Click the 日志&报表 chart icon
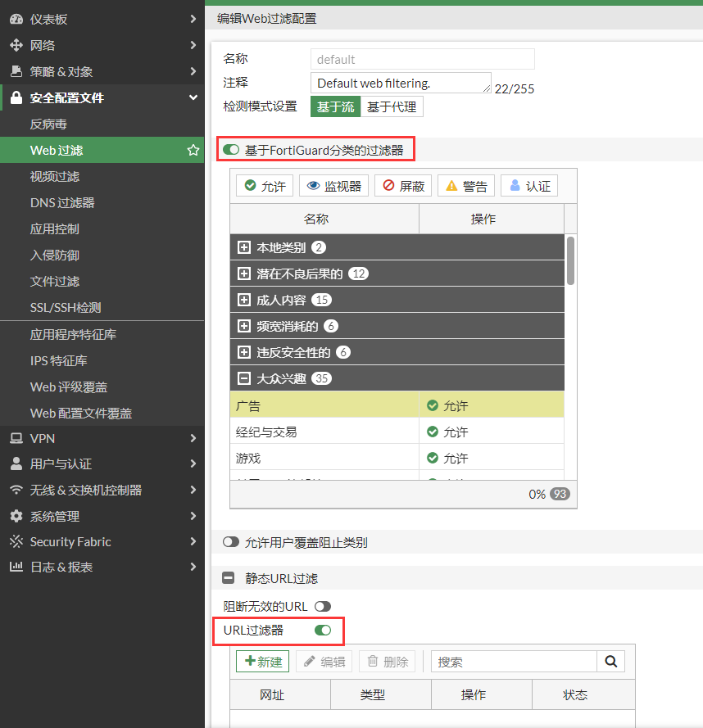Image resolution: width=703 pixels, height=728 pixels. (16, 567)
